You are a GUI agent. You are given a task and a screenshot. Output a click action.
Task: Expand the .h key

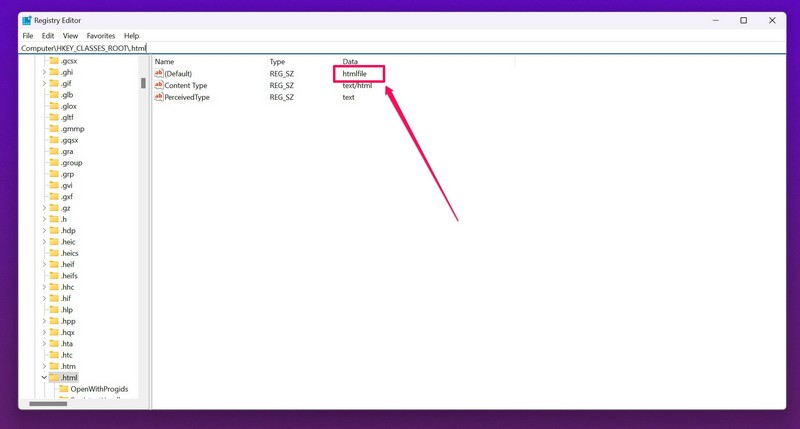[44, 219]
